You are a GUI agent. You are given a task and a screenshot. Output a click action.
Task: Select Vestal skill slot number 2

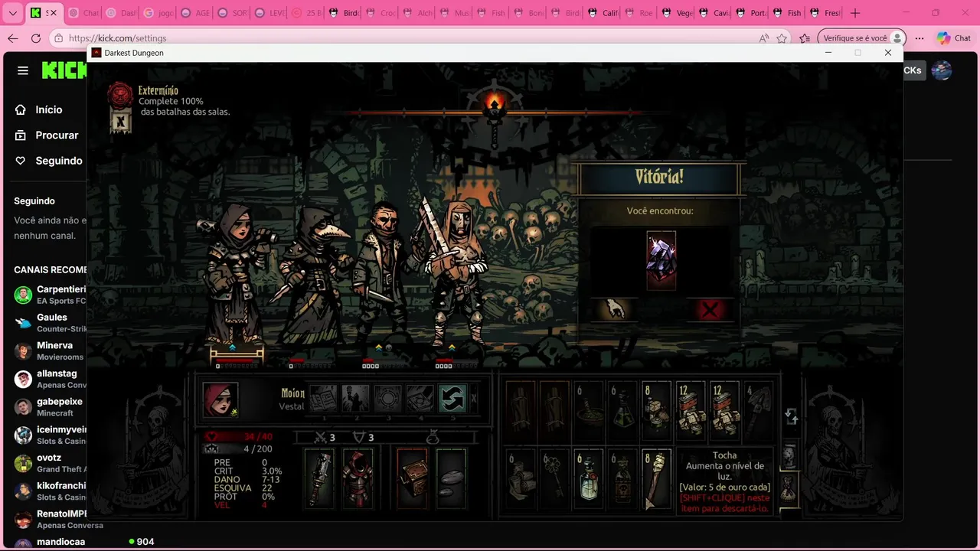tap(355, 399)
